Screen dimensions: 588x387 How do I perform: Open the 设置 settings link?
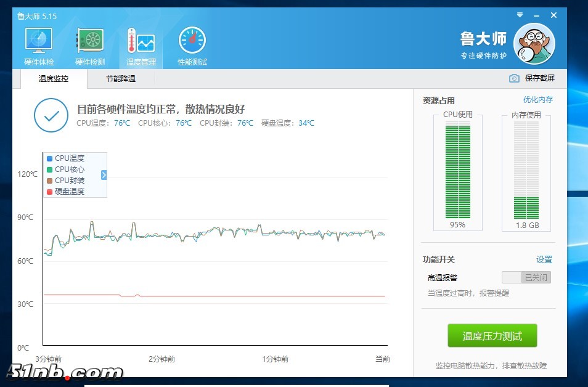pos(544,260)
